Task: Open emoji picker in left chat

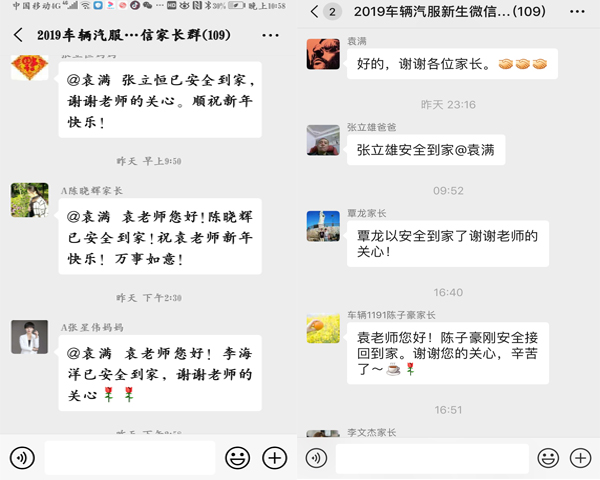Action: click(x=238, y=457)
